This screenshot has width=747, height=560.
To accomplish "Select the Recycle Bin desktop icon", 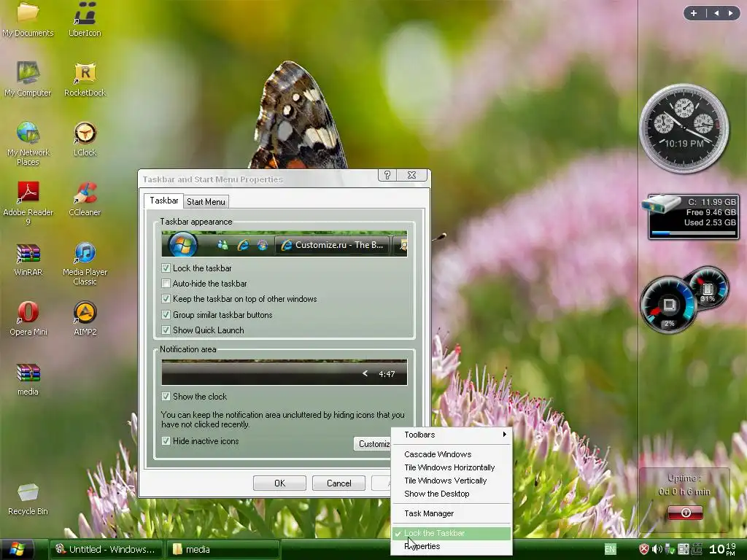I will point(28,499).
